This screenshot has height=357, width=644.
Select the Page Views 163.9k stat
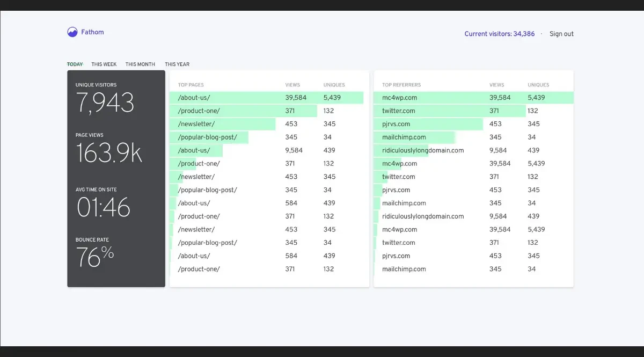(108, 153)
